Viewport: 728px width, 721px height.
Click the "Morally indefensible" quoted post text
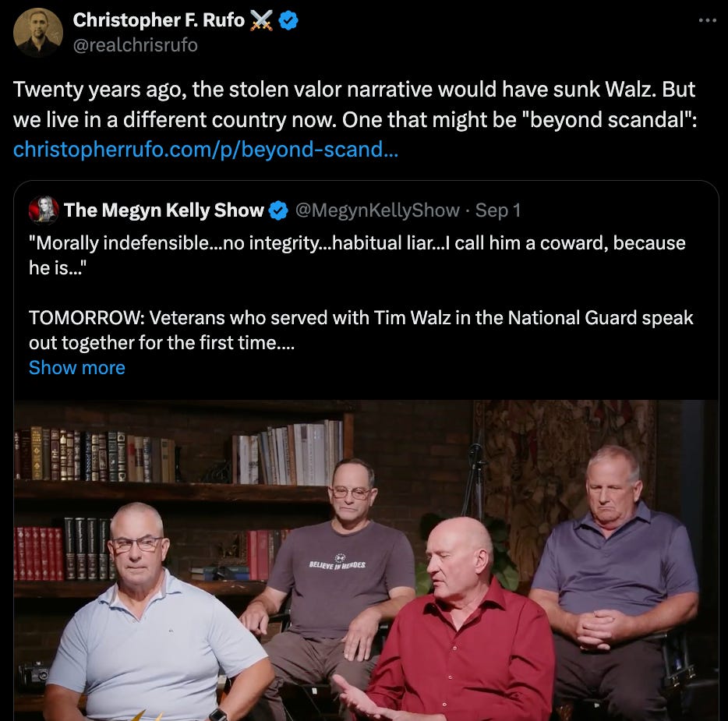(357, 256)
